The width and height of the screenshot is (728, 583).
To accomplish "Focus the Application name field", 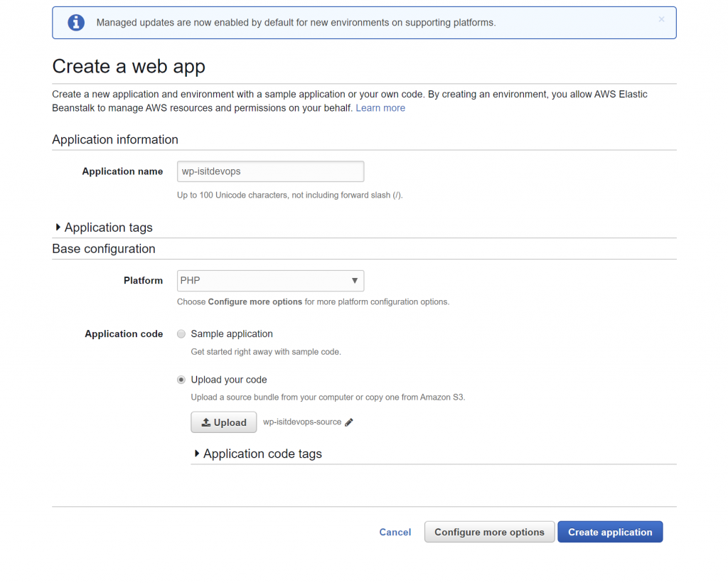I will point(270,171).
